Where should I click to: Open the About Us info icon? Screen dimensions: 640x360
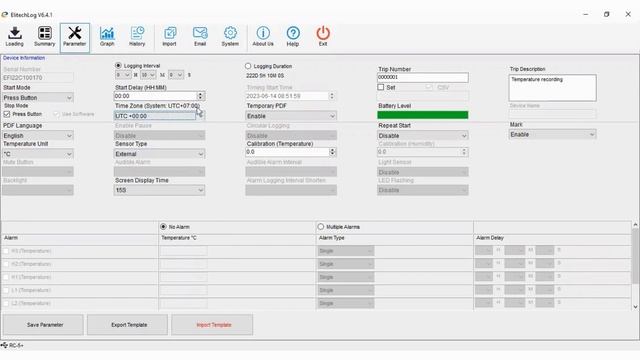(263, 37)
